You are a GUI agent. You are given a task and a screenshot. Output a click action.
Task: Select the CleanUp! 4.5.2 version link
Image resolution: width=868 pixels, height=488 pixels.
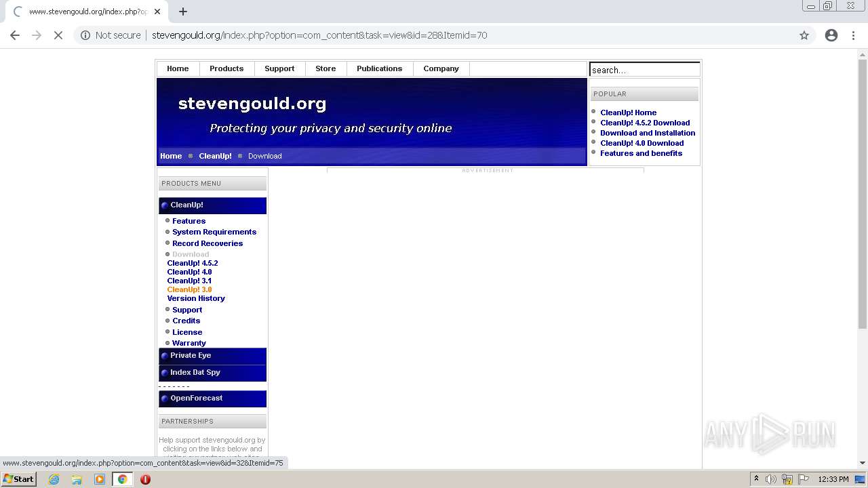(193, 263)
